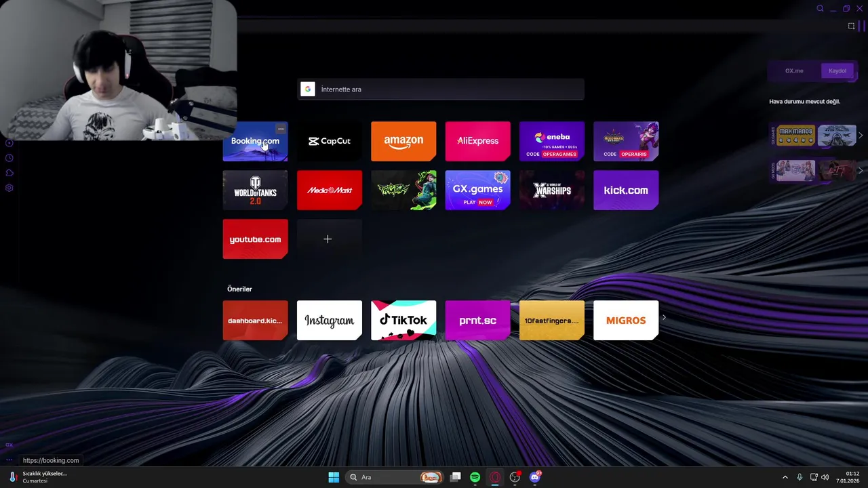Select the GX.me tab

(794, 71)
